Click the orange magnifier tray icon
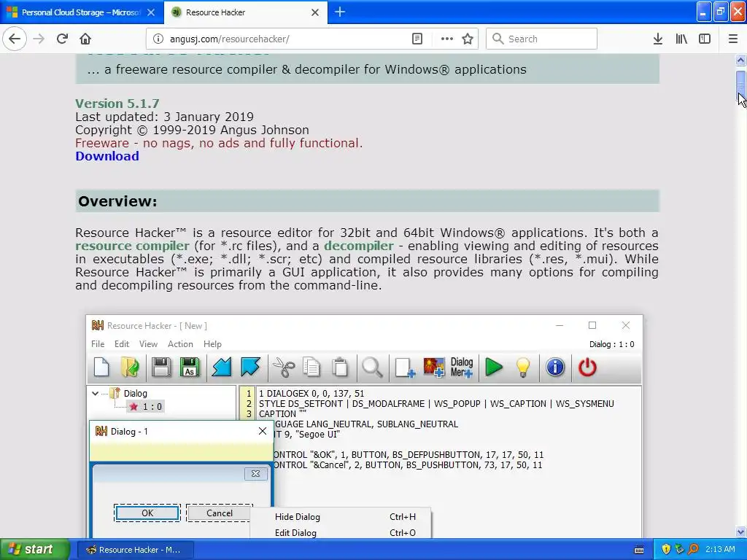747x560 pixels. 693,550
